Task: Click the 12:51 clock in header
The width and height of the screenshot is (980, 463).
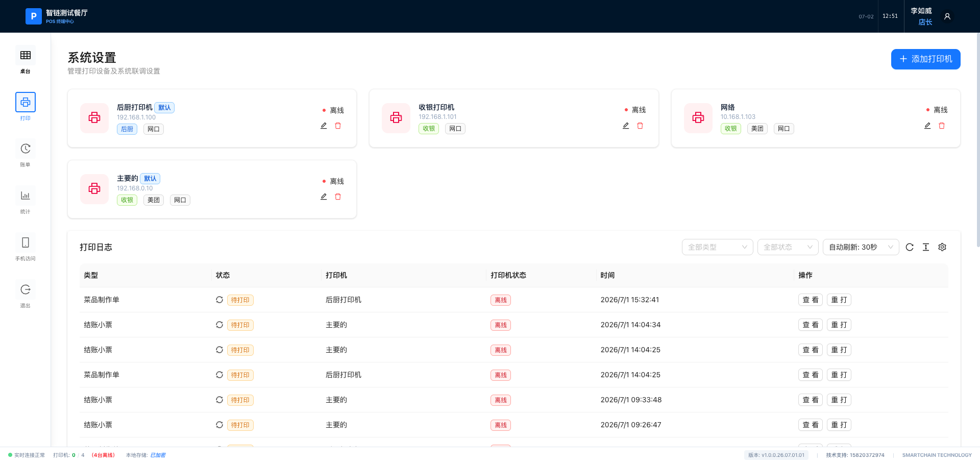Action: pos(890,16)
